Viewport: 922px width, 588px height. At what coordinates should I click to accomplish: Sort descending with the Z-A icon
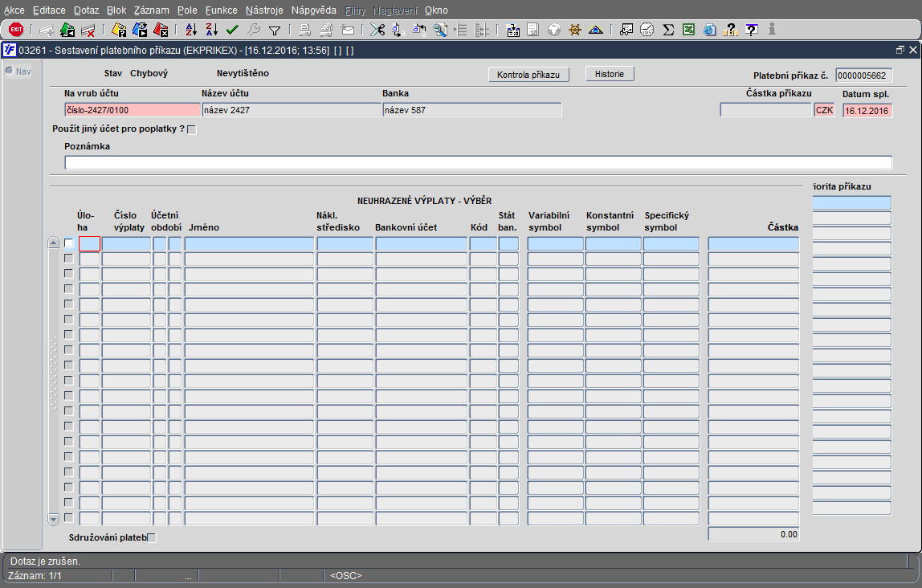pos(212,29)
